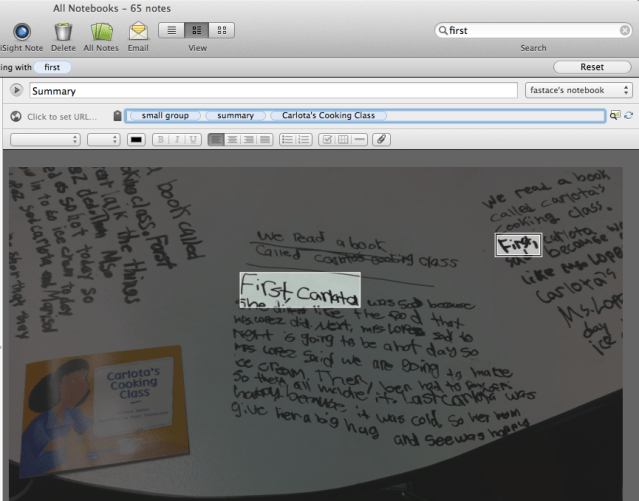Attach a file with paperclip

381,140
